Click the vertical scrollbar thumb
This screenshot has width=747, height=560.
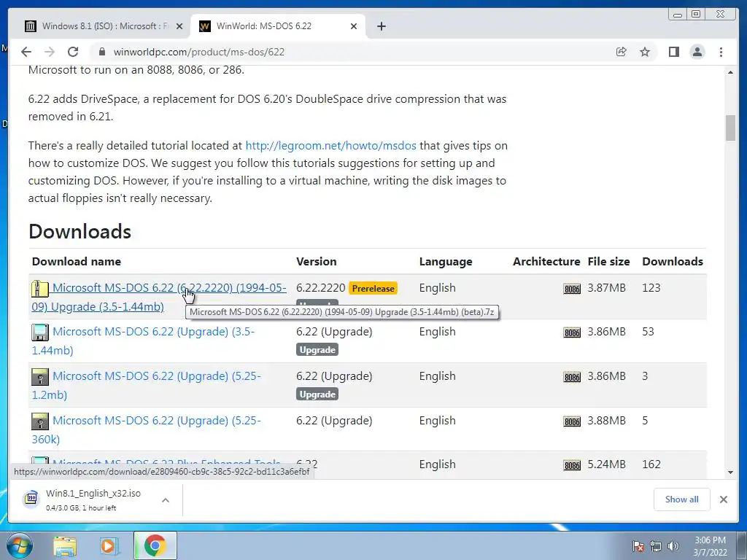point(730,128)
